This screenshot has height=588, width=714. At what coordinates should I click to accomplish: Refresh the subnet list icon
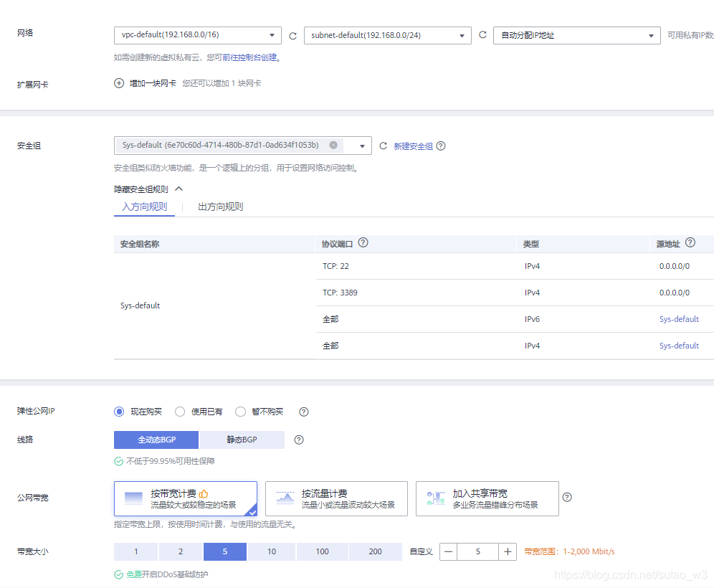482,35
